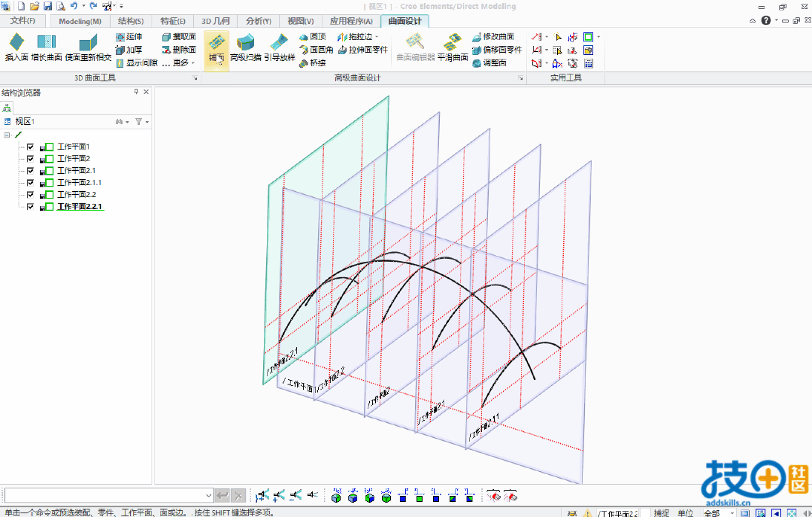Screen dimensions: 812x517
Task: Click the 使面重新相交 tool
Action: (88, 47)
